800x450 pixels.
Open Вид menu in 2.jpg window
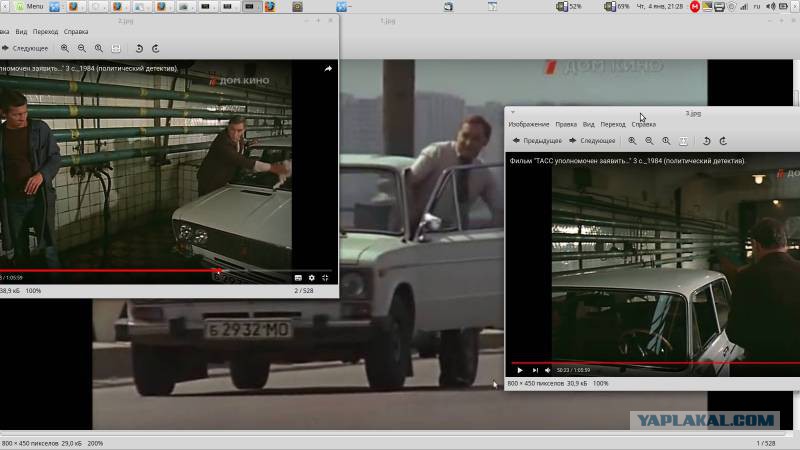point(21,32)
